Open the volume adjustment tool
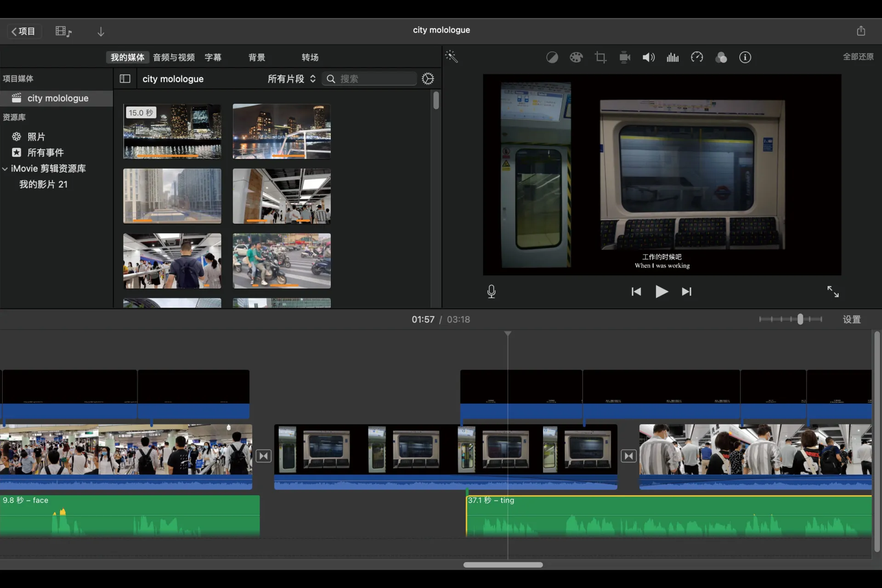This screenshot has width=882, height=588. click(x=648, y=57)
